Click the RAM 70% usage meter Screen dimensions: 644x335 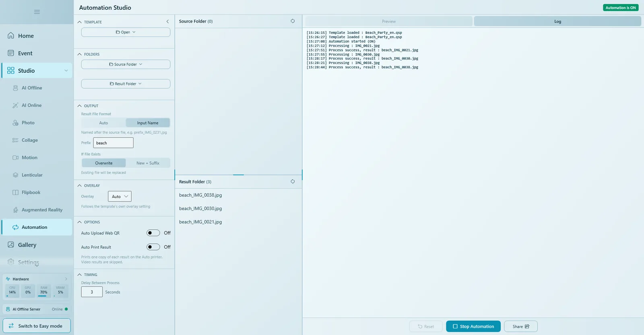[44, 291]
